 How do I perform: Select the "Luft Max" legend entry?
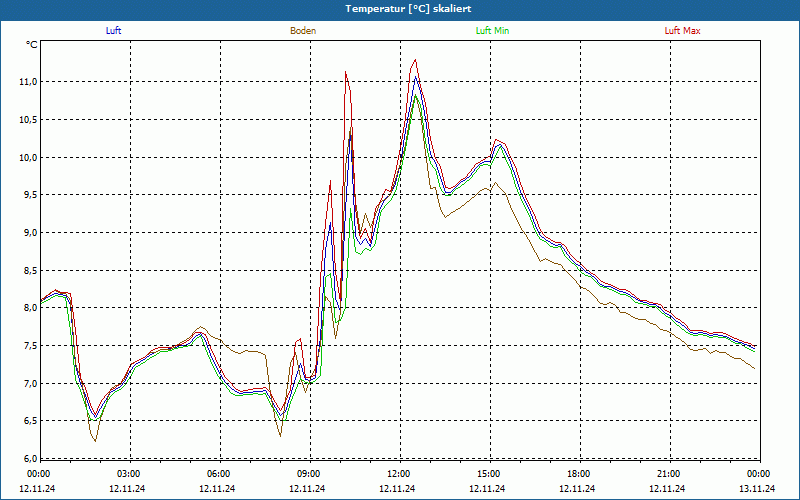pos(683,30)
